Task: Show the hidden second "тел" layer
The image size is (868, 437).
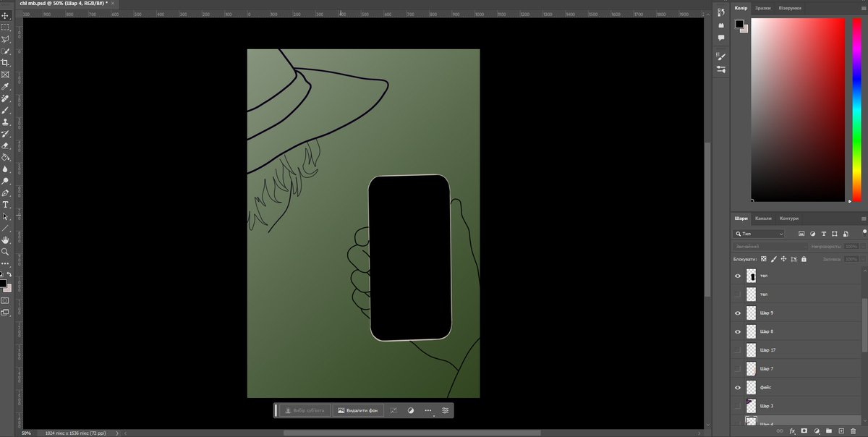Action: point(738,294)
